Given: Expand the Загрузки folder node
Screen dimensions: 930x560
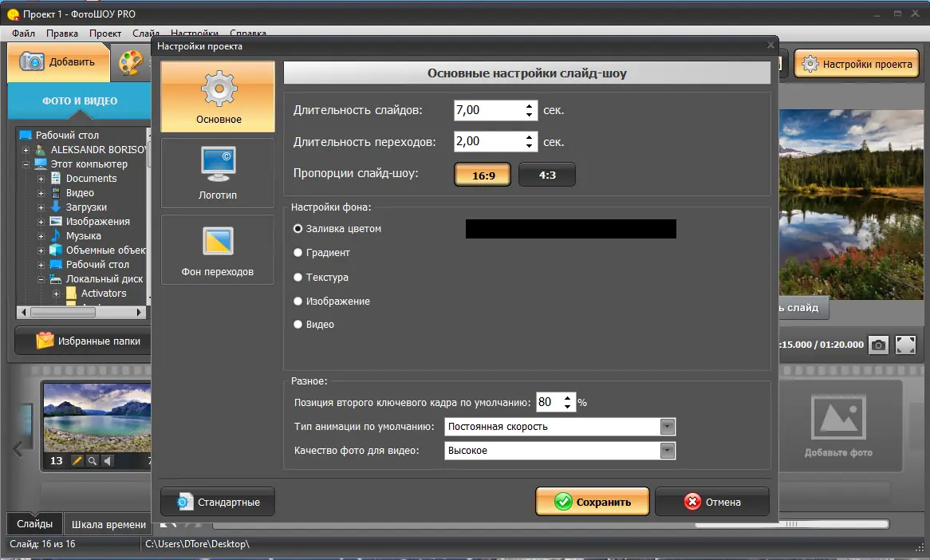Looking at the screenshot, I should (41, 207).
